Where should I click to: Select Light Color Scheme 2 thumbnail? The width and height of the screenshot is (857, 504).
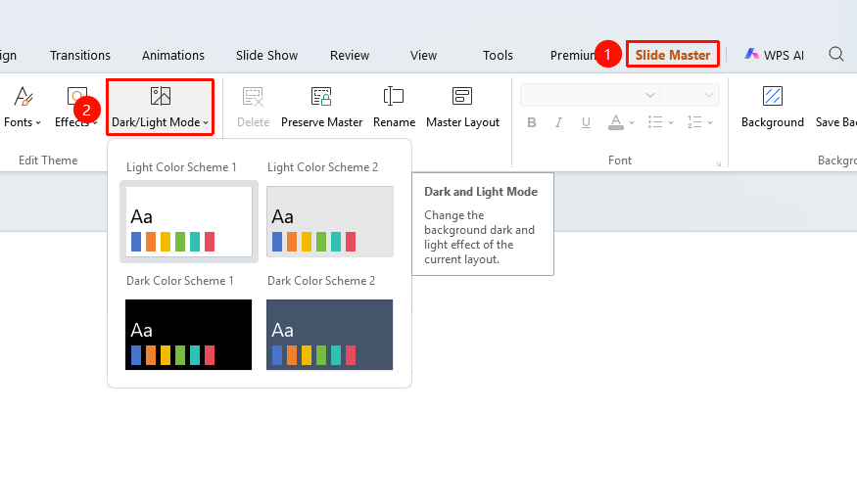pyautogui.click(x=329, y=222)
